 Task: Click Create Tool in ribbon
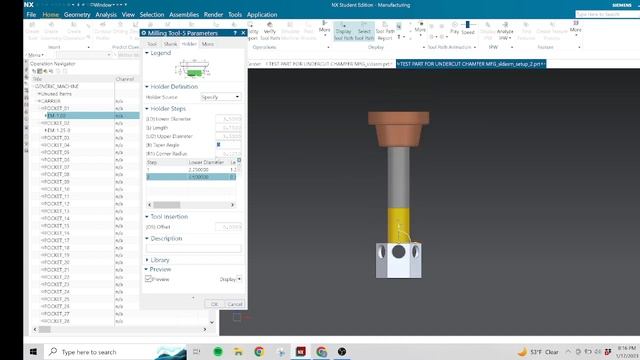point(32,31)
